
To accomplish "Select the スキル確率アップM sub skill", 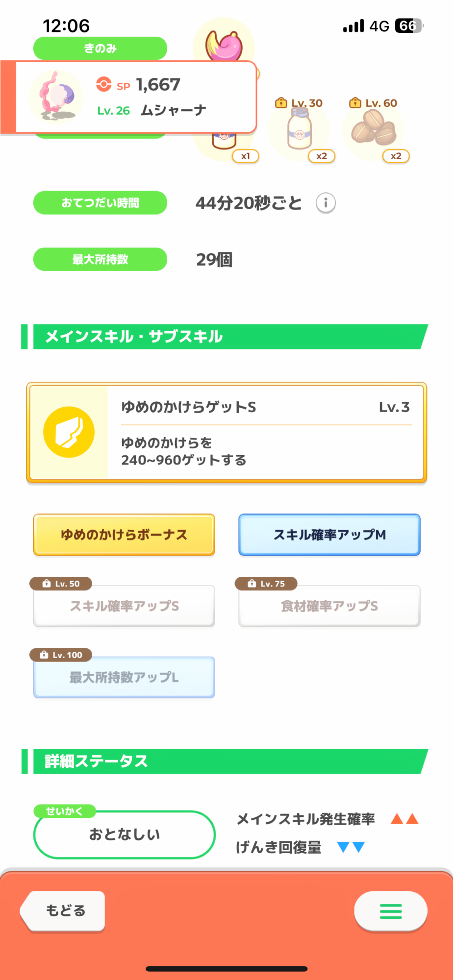I will [x=329, y=535].
